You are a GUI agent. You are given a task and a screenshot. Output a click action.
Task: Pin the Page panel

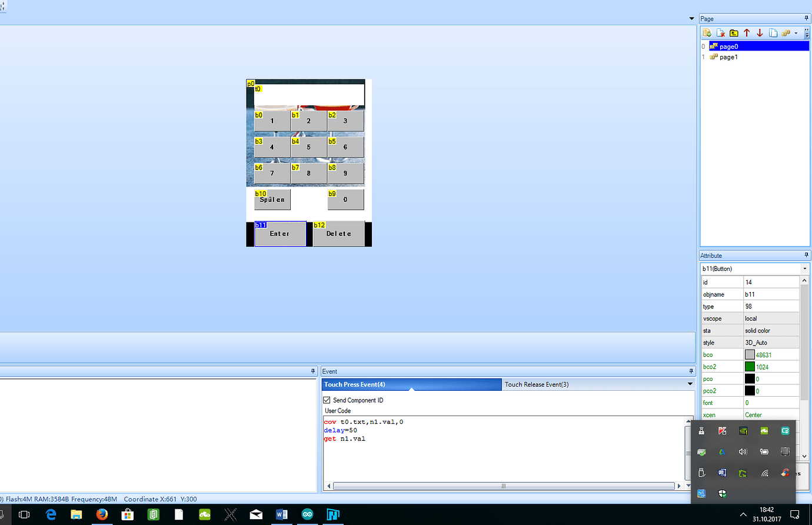click(x=806, y=18)
